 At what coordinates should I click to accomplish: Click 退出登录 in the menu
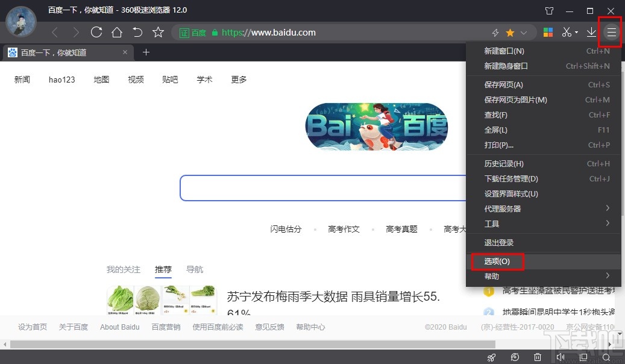tap(544, 243)
